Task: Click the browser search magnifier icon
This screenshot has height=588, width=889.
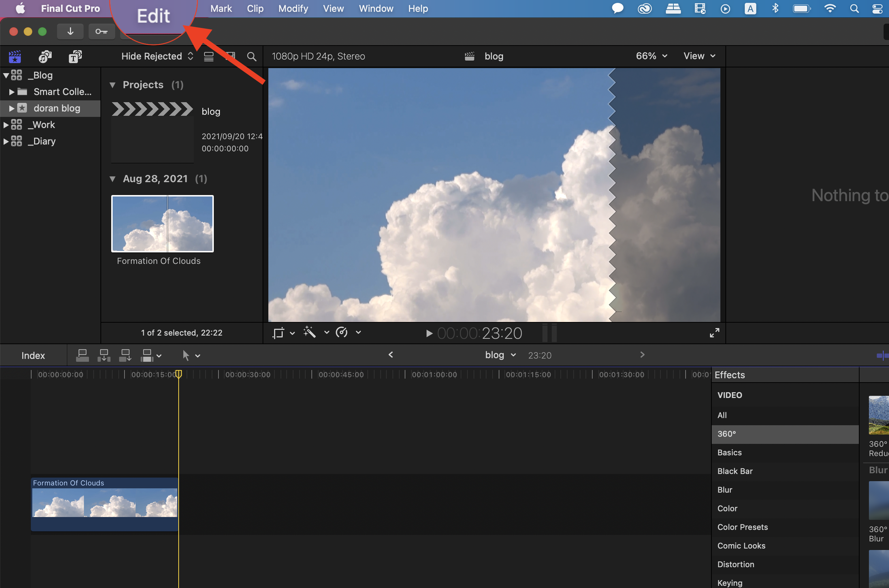Action: coord(251,57)
